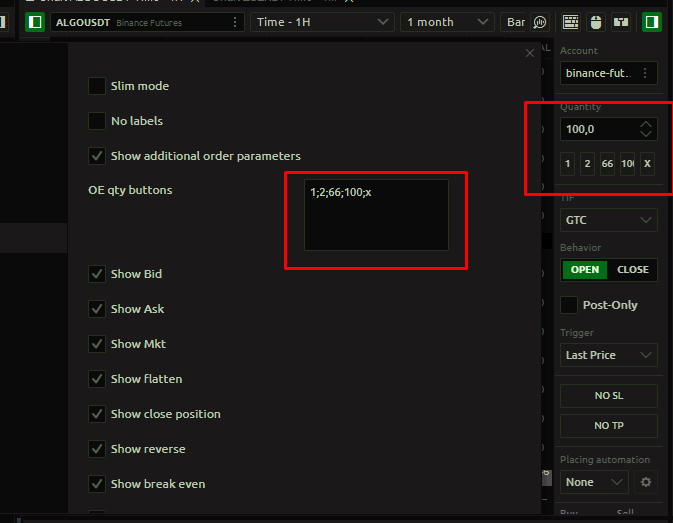This screenshot has width=673, height=523.
Task: Expand the Time - 1H timeframe dropdown
Action: click(x=321, y=22)
